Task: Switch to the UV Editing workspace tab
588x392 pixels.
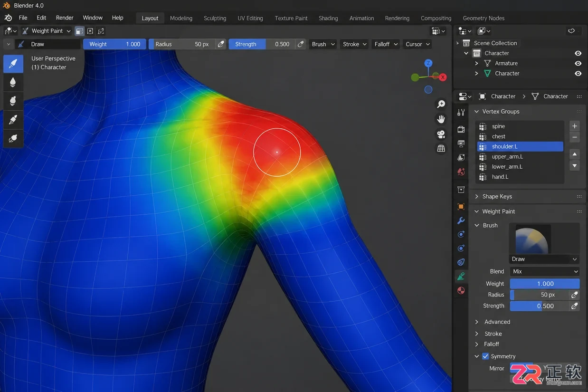Action: coord(250,18)
